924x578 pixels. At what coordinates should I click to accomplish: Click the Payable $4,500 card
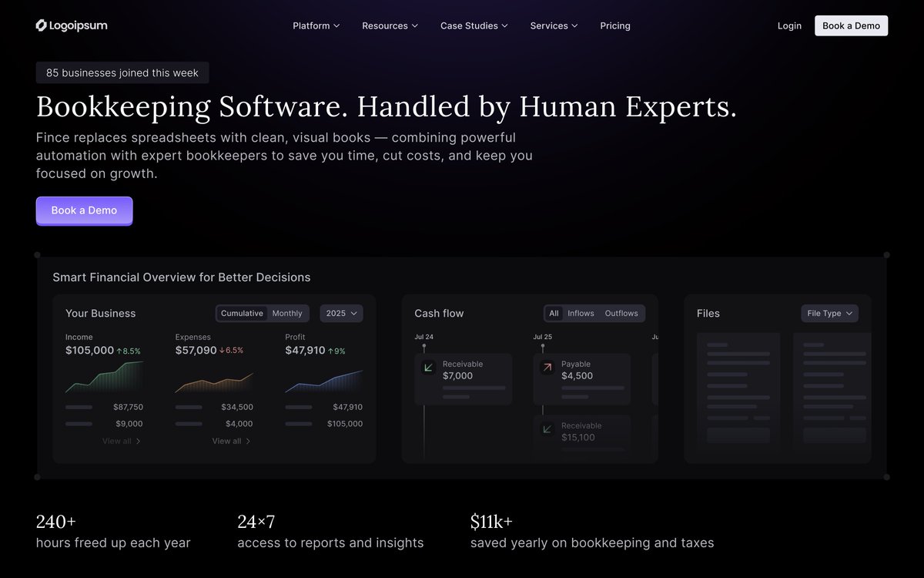581,379
